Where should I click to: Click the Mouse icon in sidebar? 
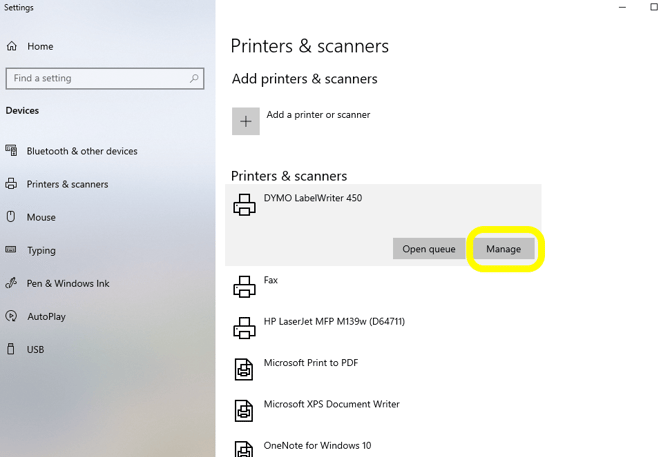coord(11,217)
